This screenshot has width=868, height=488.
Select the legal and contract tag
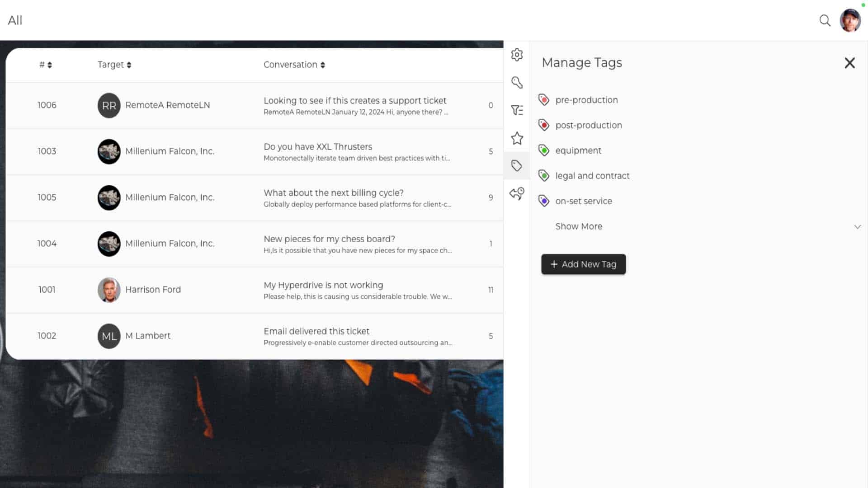pyautogui.click(x=592, y=176)
